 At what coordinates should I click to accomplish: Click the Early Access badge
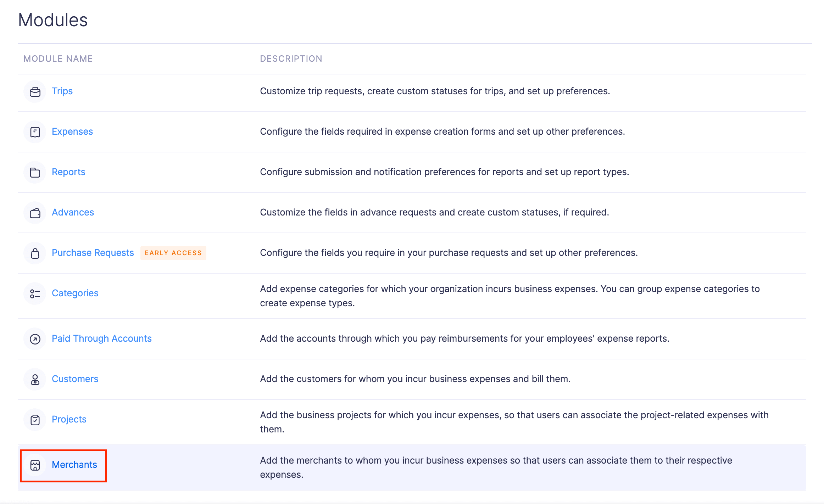pos(173,253)
